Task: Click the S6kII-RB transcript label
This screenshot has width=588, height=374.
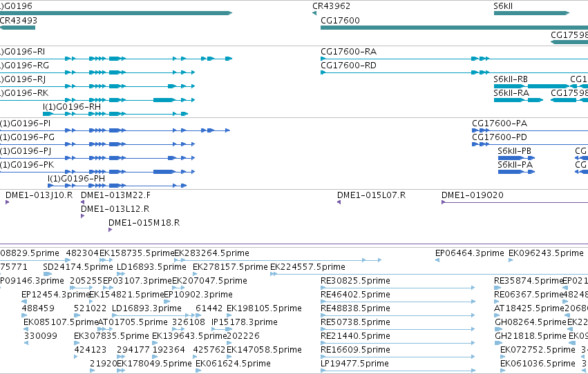Action: 511,79
